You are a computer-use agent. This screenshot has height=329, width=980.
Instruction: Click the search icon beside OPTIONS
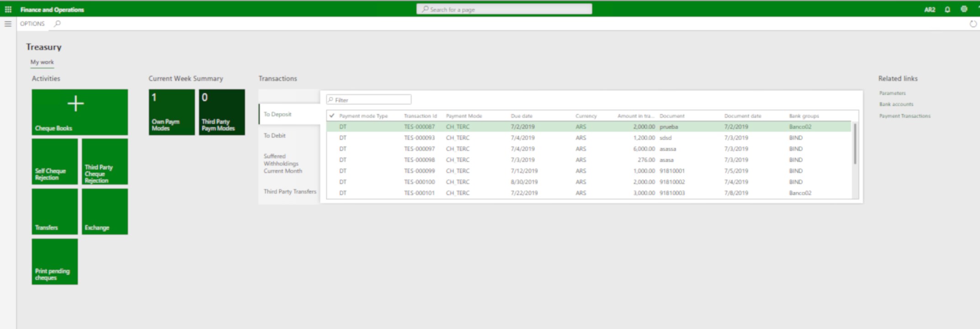click(x=57, y=24)
